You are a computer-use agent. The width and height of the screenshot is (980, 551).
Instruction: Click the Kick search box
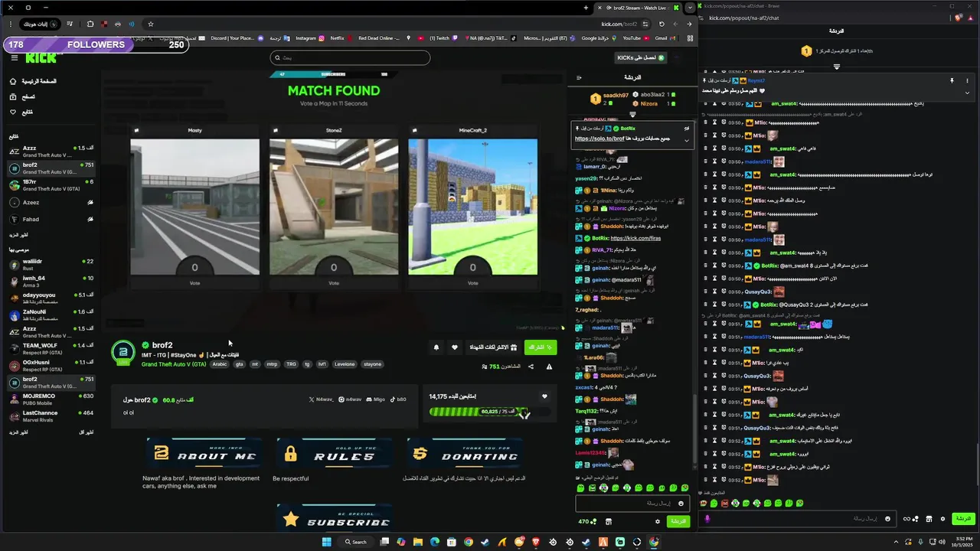click(x=350, y=58)
